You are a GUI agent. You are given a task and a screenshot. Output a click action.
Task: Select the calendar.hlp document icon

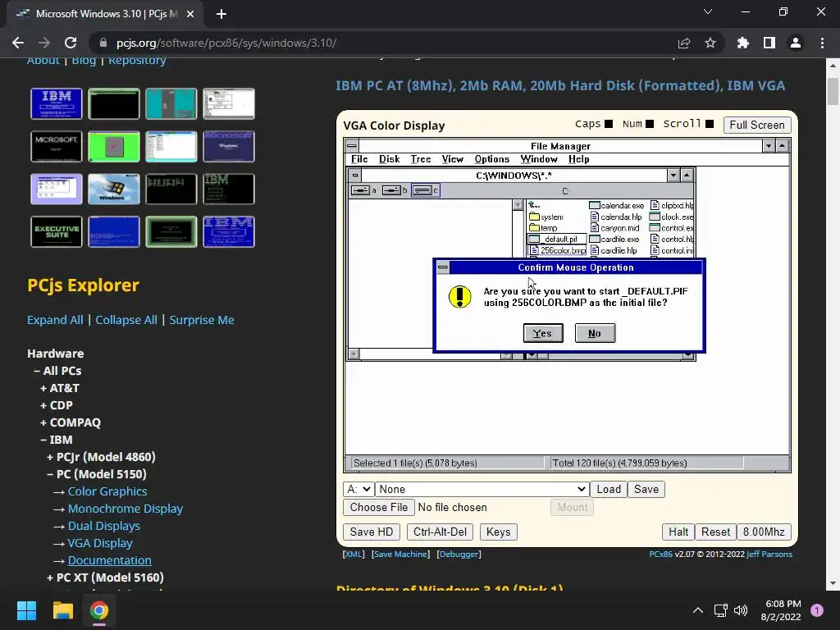click(594, 217)
